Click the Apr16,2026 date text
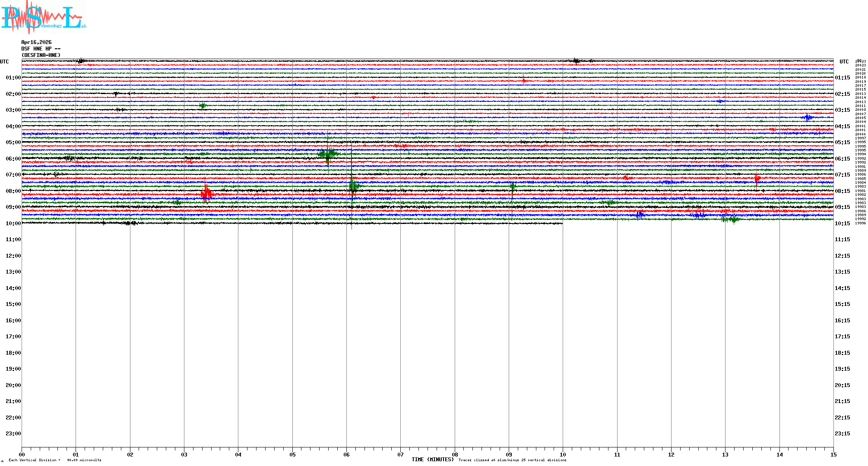Viewport: 868px width, 466px height. pyautogui.click(x=36, y=42)
